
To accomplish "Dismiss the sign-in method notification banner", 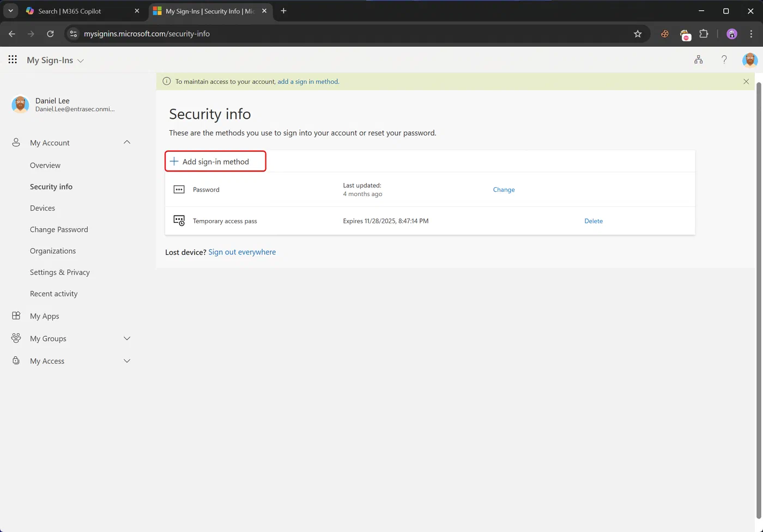I will [746, 82].
